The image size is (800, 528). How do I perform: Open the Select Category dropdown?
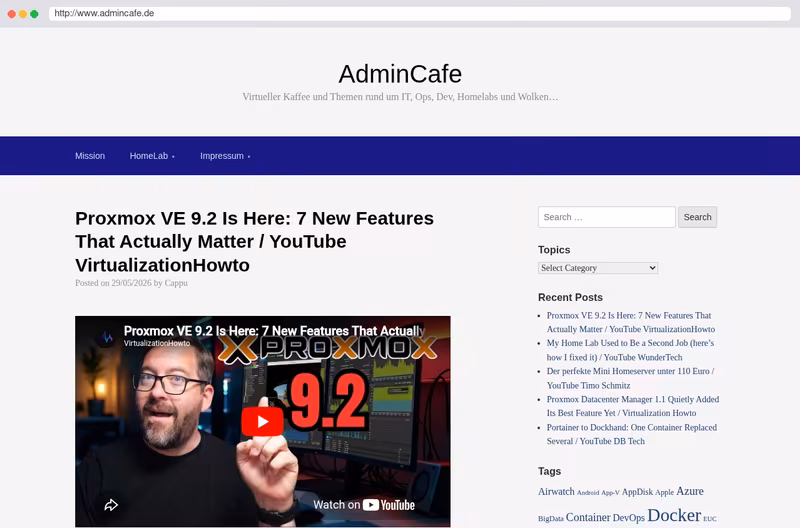click(x=598, y=268)
